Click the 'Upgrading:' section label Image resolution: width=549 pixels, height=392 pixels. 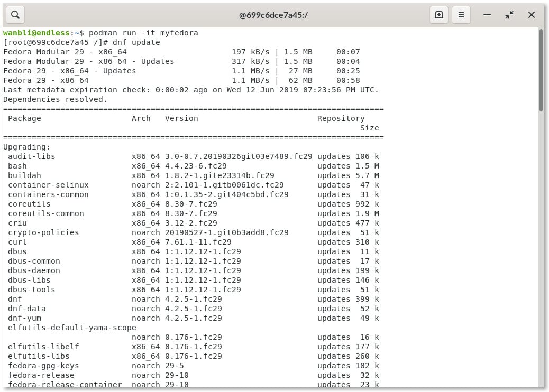(26, 147)
